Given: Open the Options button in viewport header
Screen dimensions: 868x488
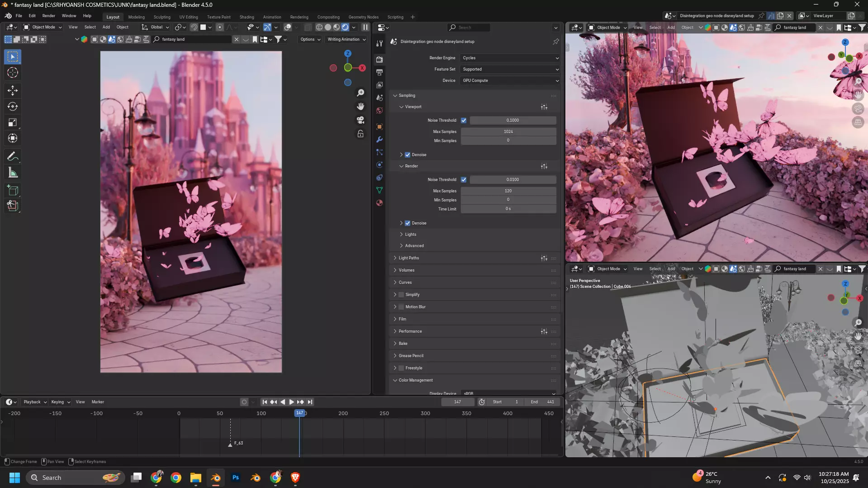Looking at the screenshot, I should [310, 39].
